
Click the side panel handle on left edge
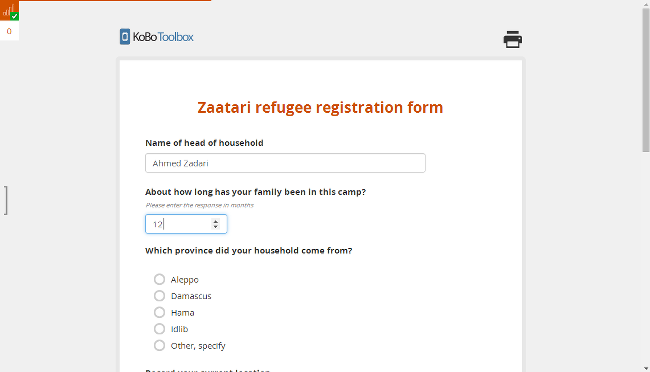pyautogui.click(x=6, y=200)
